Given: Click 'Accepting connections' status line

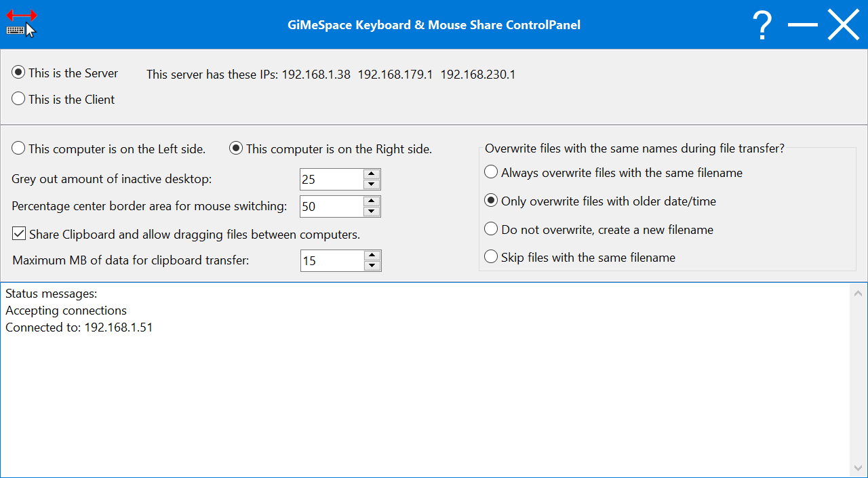Looking at the screenshot, I should (66, 311).
